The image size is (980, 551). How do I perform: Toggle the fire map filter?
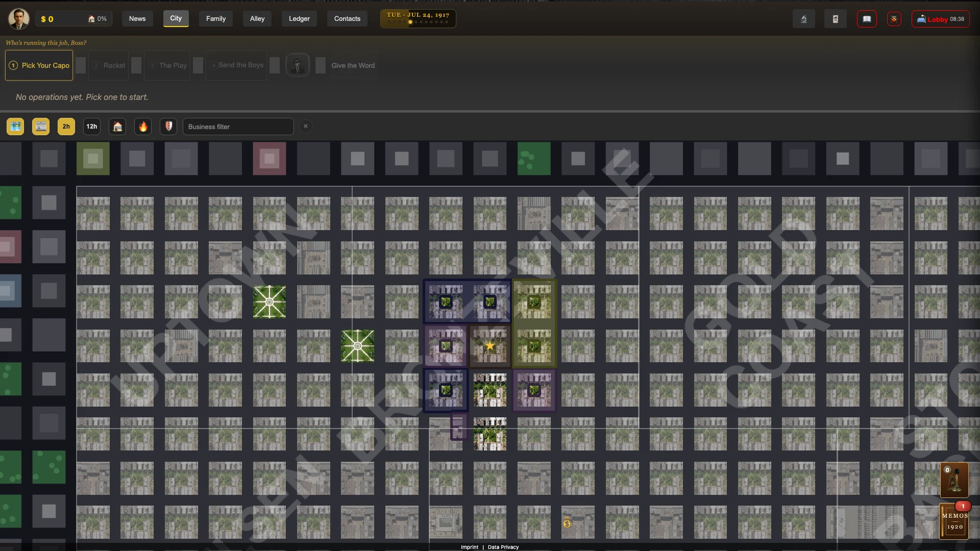pos(143,127)
